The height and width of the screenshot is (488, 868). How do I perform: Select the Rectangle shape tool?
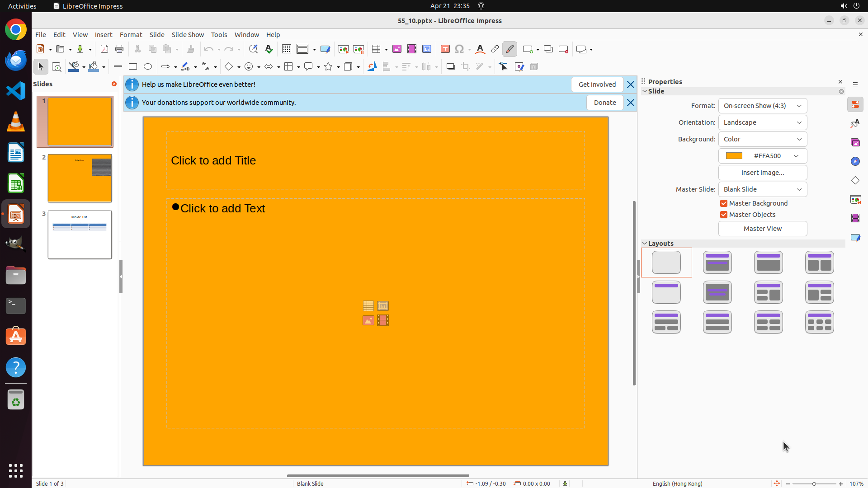click(x=133, y=67)
